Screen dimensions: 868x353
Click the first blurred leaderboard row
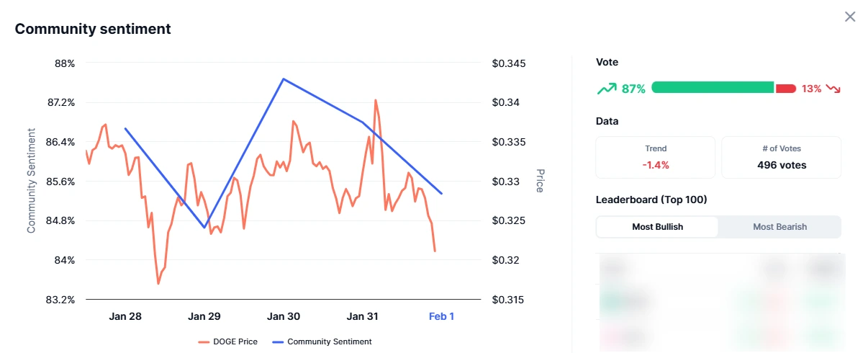point(720,268)
